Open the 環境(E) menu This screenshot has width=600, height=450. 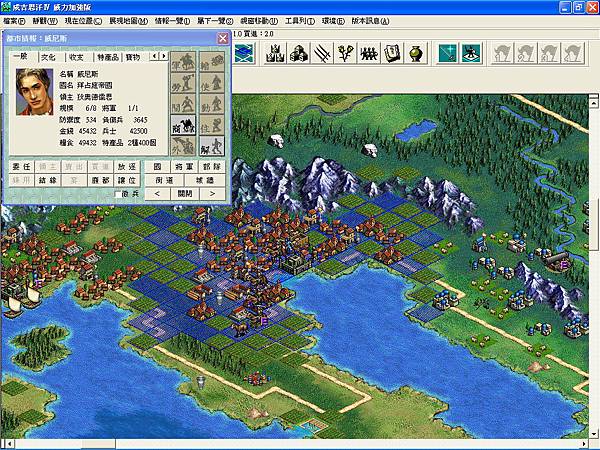coord(333,21)
